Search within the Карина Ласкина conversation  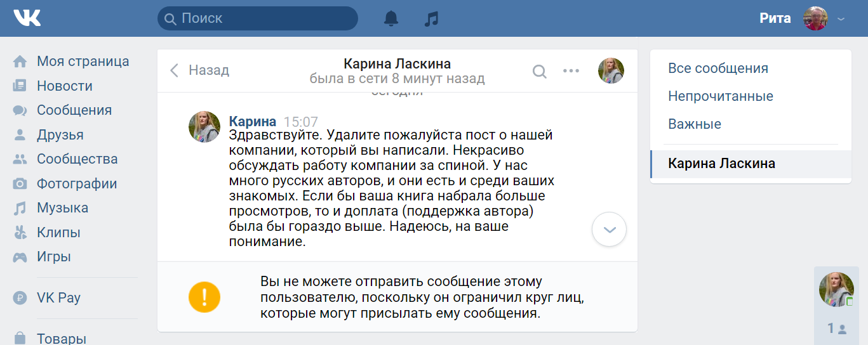point(539,71)
